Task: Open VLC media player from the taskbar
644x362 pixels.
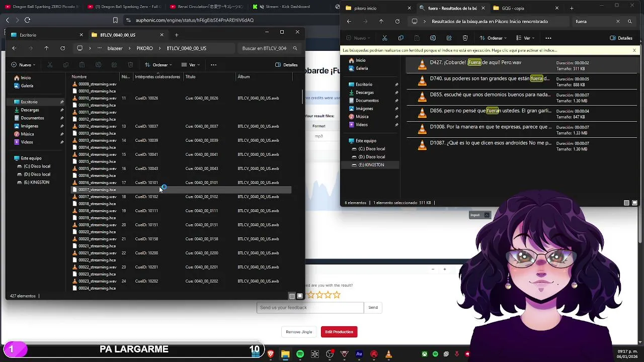Action: [388, 354]
